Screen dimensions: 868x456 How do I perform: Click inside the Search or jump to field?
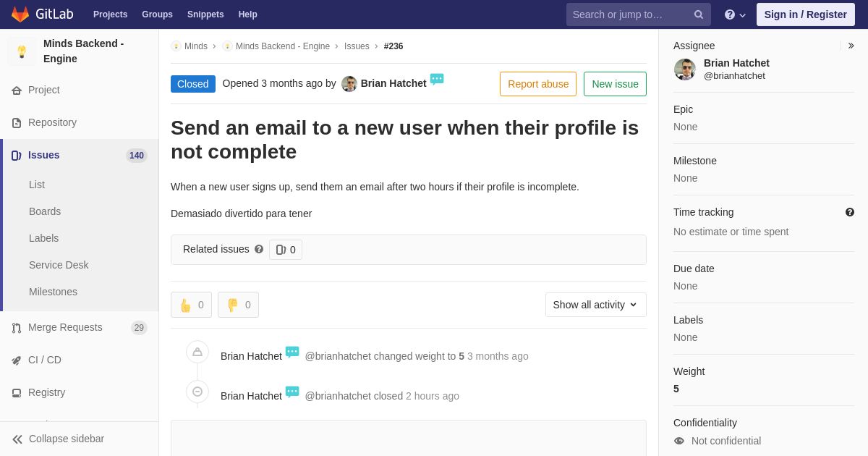[629, 14]
